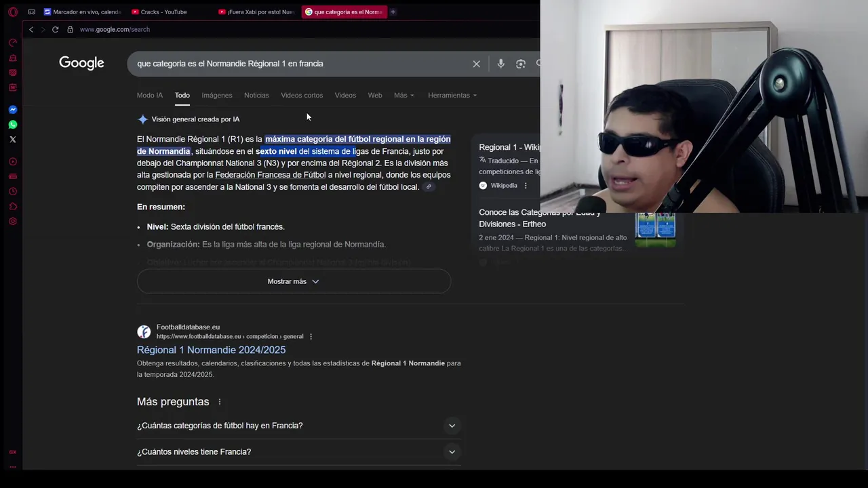Image resolution: width=868 pixels, height=488 pixels.
Task: Select the active Google search browser tab
Action: coord(344,12)
